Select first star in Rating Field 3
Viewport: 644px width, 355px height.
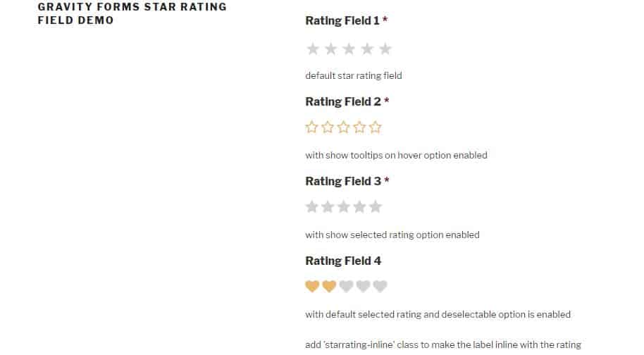tap(311, 206)
